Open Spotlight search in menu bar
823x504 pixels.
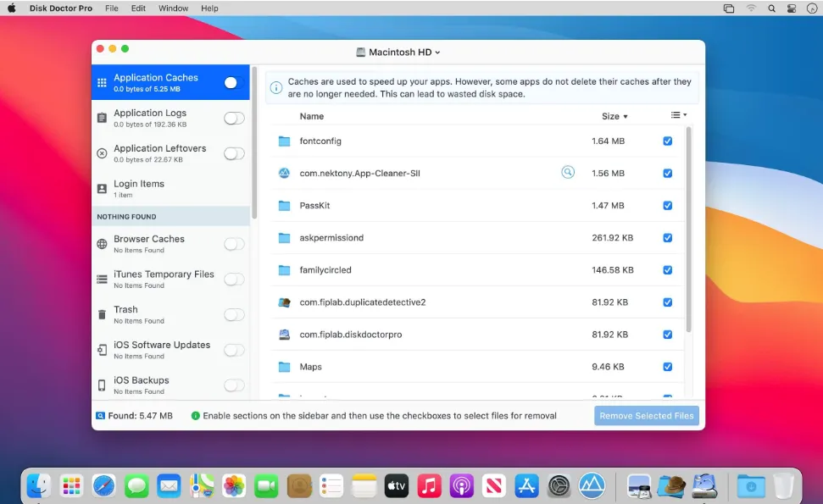(771, 8)
